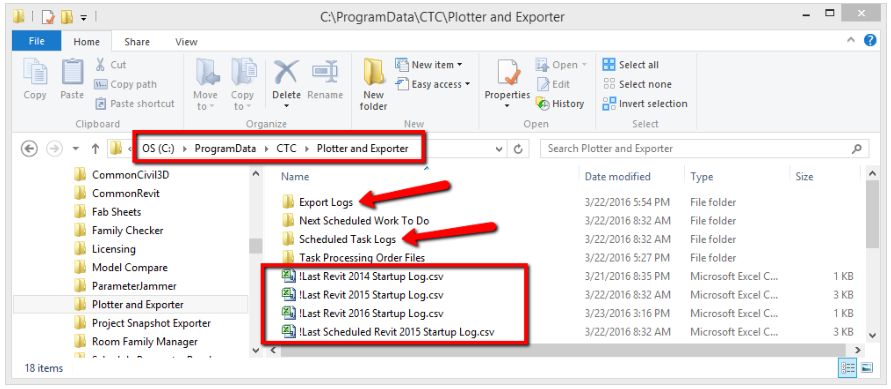Screen dimensions: 891x389
Task: Click the Edit command in Open group
Action: (x=553, y=84)
